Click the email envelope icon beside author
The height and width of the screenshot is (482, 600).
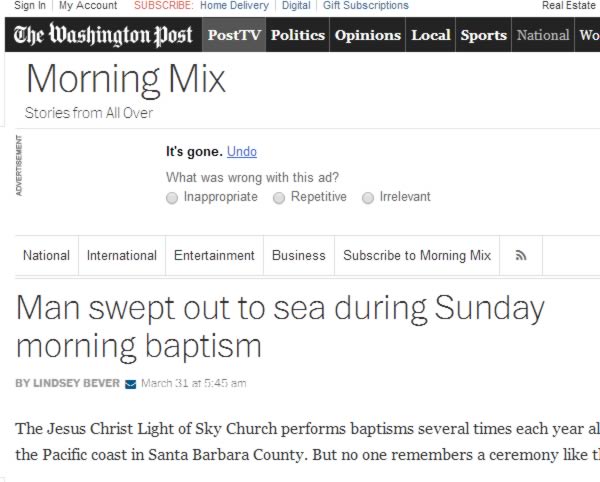[x=130, y=384]
